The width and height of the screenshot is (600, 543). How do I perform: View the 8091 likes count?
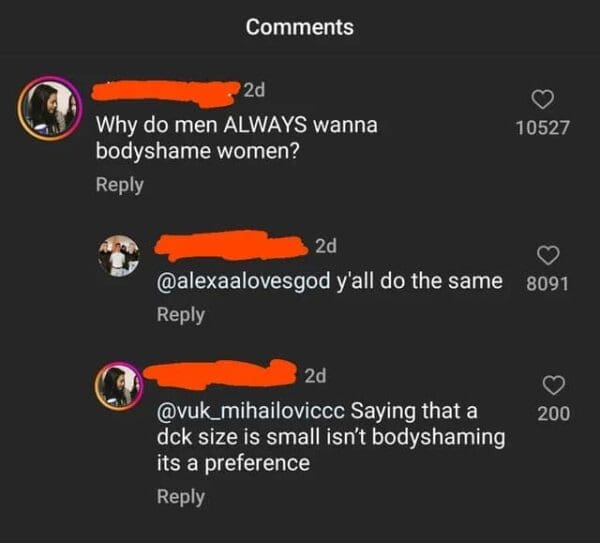pos(547,283)
